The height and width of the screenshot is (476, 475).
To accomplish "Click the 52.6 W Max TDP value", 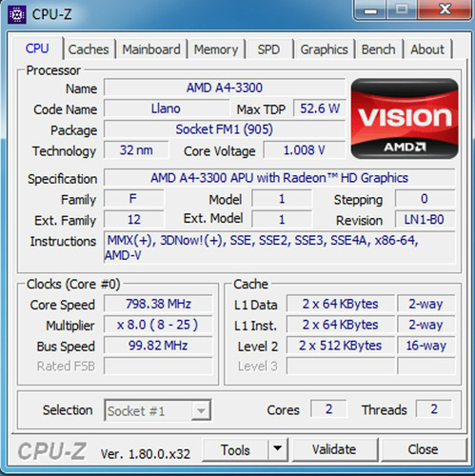I will click(x=320, y=109).
